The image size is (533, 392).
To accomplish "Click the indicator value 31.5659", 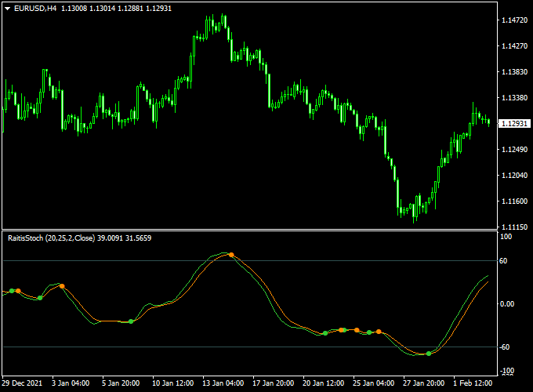I will 139,238.
